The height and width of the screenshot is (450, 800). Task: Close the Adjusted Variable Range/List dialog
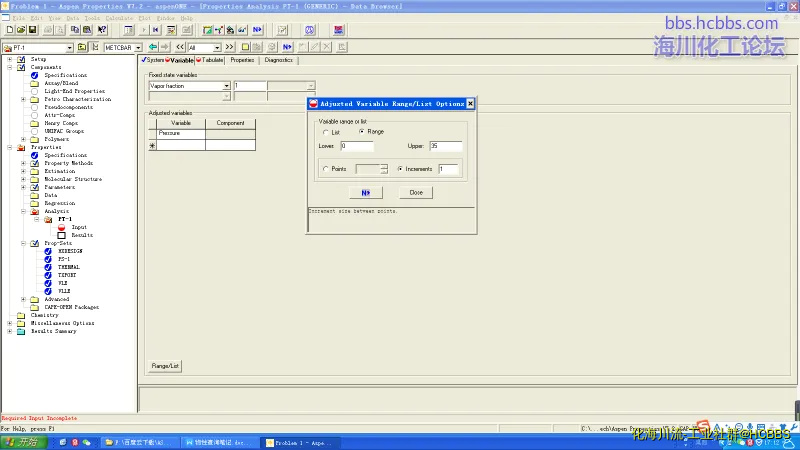coord(470,104)
